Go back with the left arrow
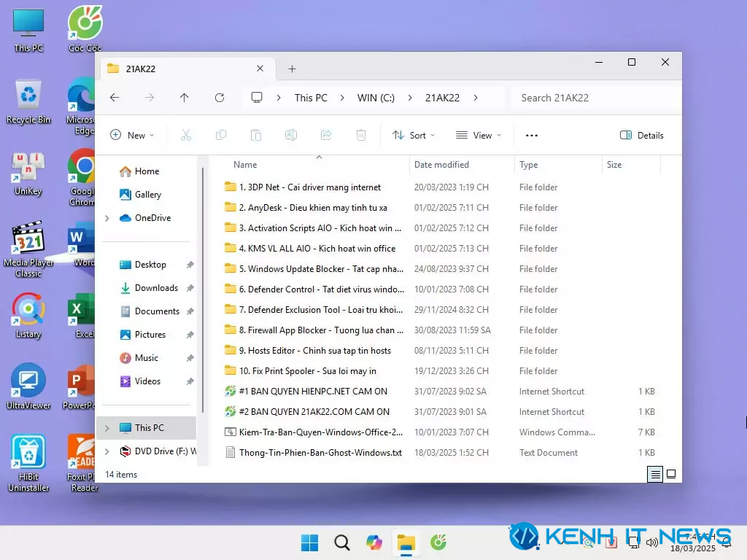Viewport: 747px width, 560px height. [115, 98]
